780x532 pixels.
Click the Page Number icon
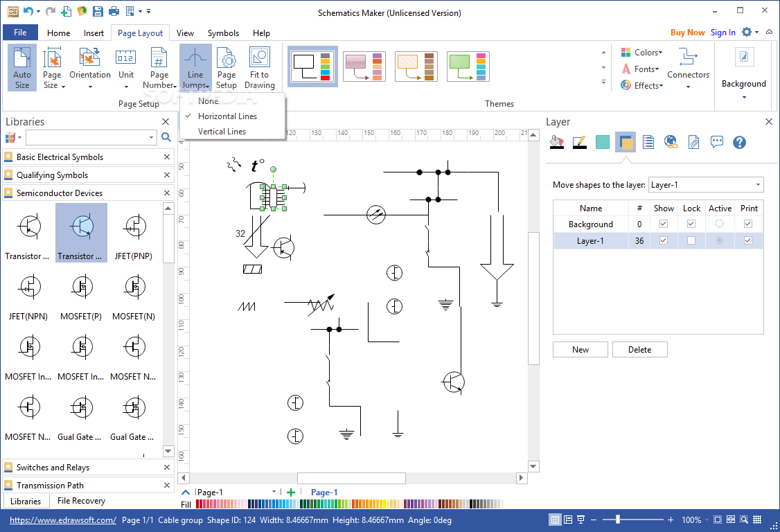[x=159, y=67]
